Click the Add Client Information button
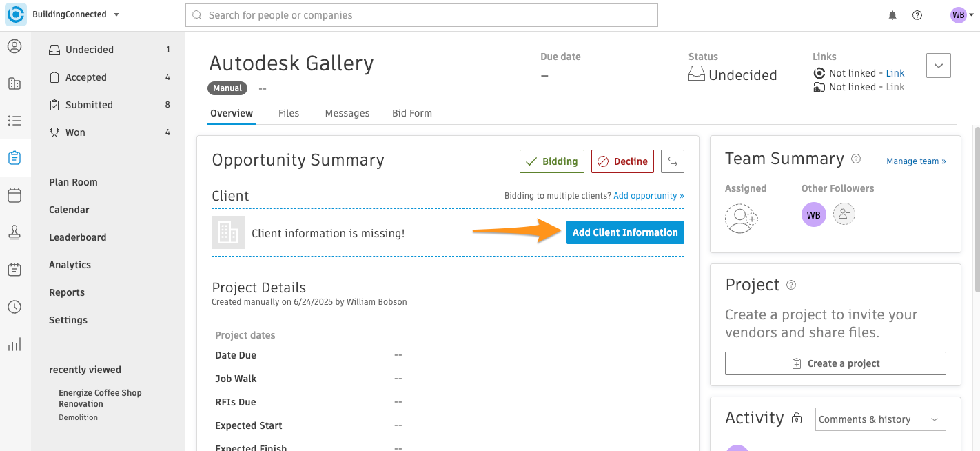The image size is (980, 451). [625, 232]
